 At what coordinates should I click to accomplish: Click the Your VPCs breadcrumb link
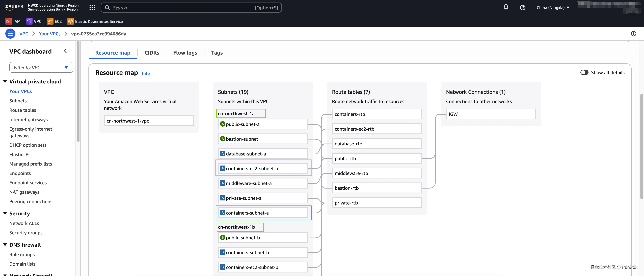[49, 34]
